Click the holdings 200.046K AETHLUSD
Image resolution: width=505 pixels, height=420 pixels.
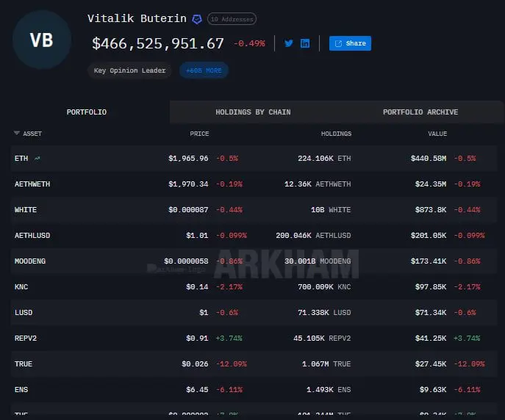click(313, 236)
